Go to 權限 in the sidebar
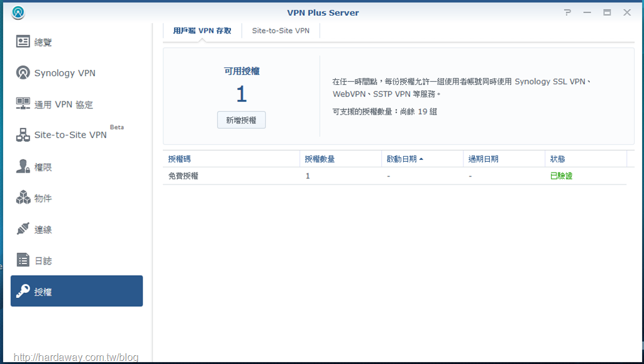The image size is (644, 364). click(x=77, y=167)
